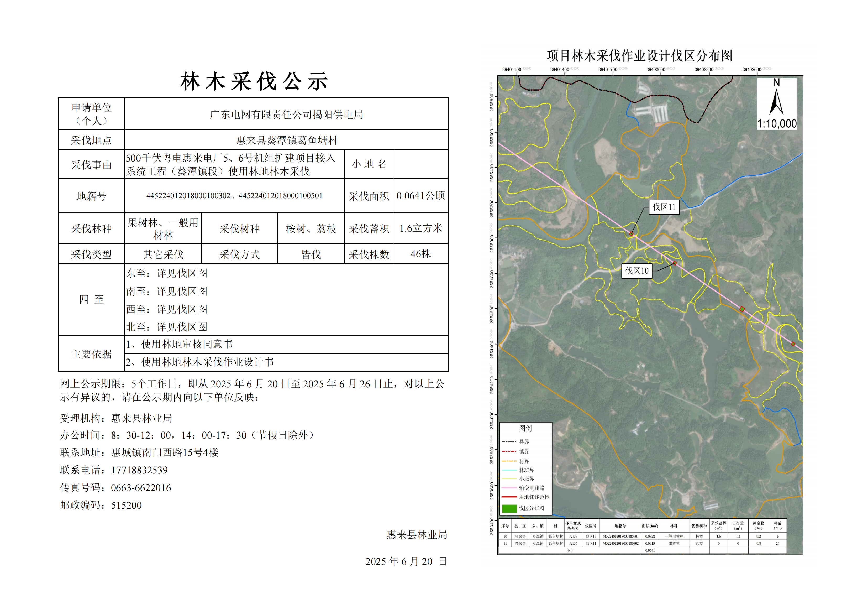
Task: Click the 主要依据 row label
Action: (x=92, y=354)
